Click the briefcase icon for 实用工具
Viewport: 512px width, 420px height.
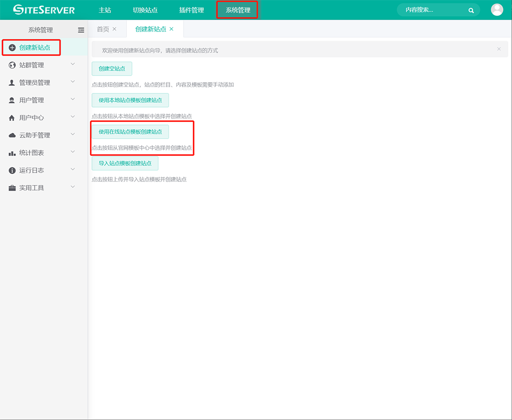(x=12, y=188)
